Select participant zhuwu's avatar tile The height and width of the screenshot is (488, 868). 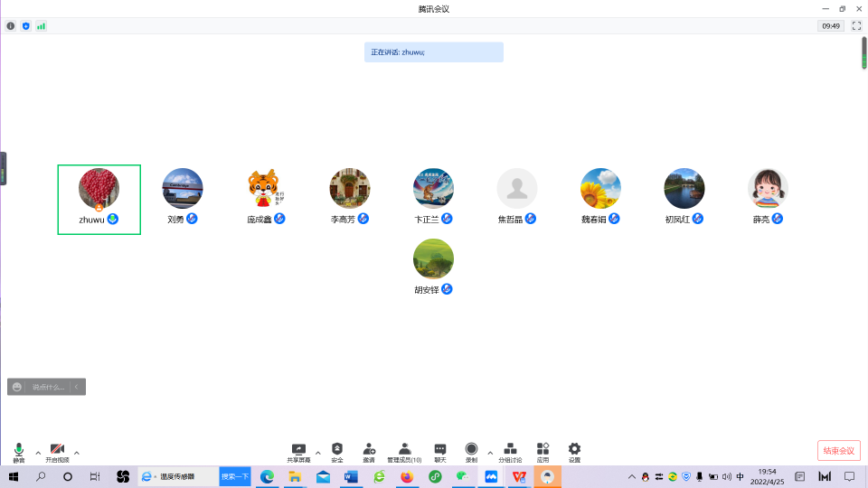pyautogui.click(x=99, y=199)
